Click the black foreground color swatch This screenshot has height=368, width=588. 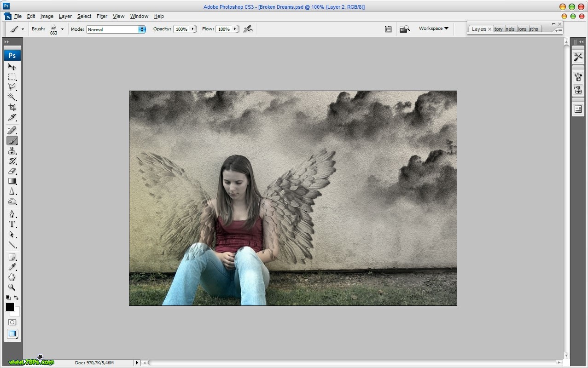(x=10, y=307)
